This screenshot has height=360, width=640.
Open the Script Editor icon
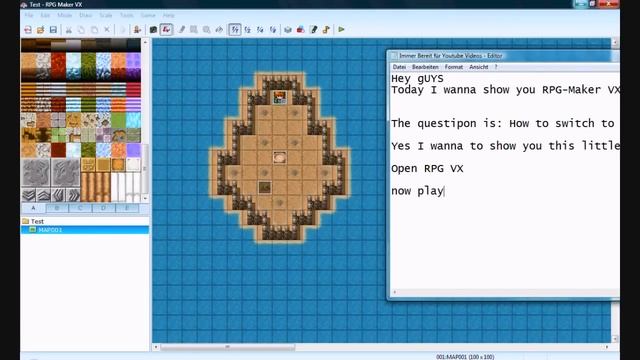click(x=313, y=29)
